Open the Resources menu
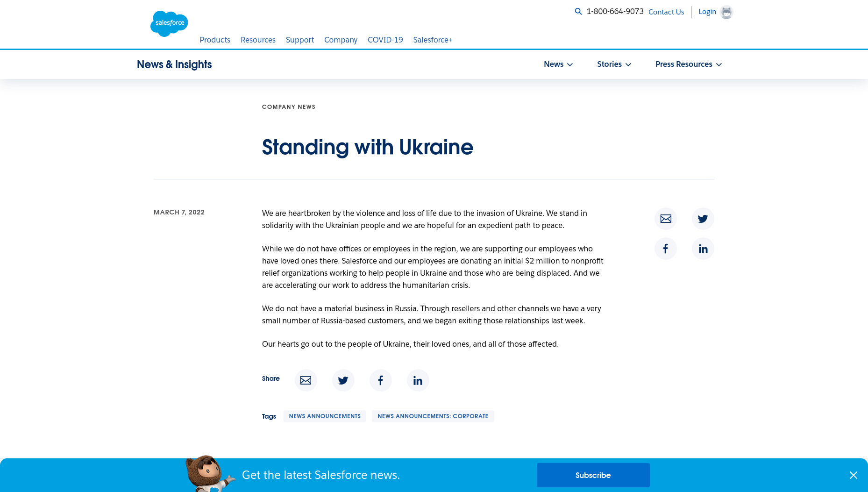Screen dimensions: 868x492 [258, 40]
